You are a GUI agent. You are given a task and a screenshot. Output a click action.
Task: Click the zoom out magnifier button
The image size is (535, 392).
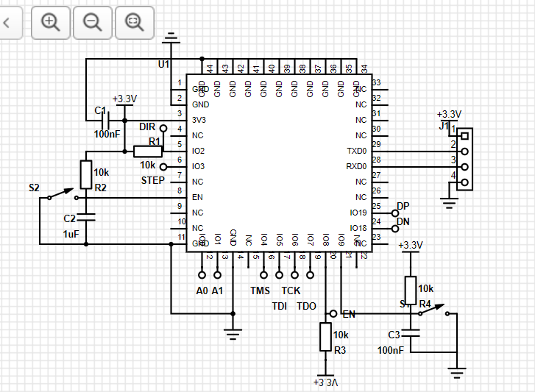tap(93, 23)
